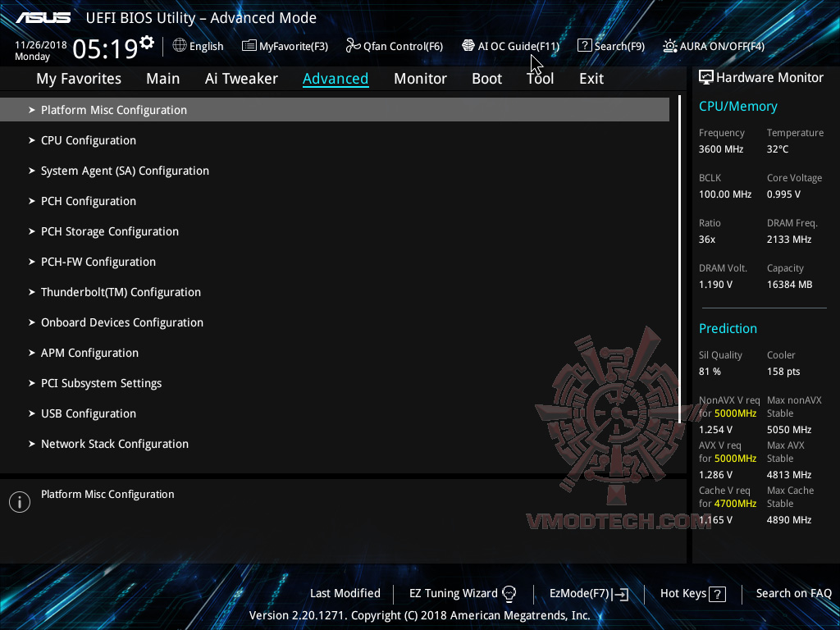840x630 pixels.
Task: Click the 0.995 V core voltage value
Action: click(x=783, y=194)
